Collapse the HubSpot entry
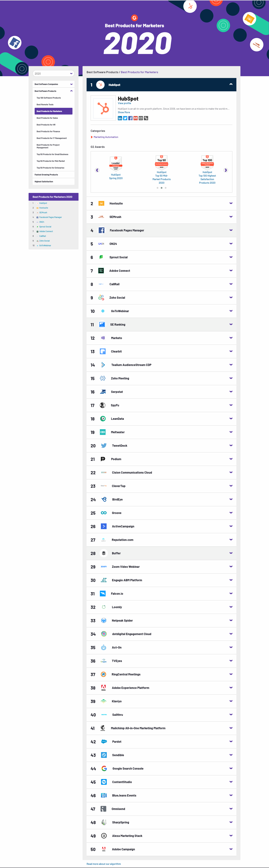 point(231,84)
